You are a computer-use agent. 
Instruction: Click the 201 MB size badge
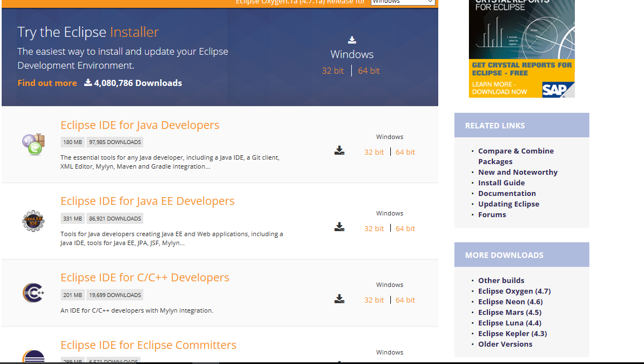point(72,295)
